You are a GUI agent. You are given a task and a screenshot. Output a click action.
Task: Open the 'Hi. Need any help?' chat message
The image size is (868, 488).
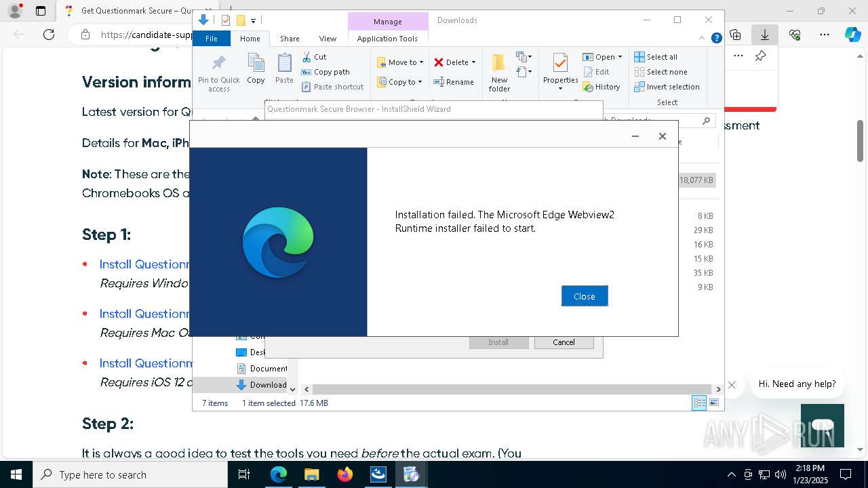[x=797, y=384]
